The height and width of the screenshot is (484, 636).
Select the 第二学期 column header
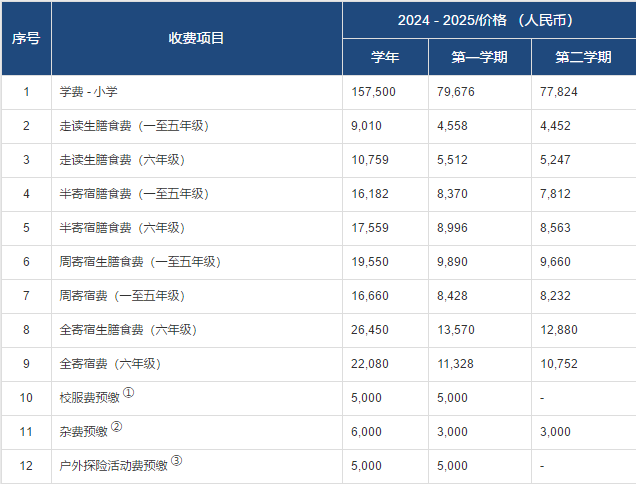pyautogui.click(x=583, y=57)
